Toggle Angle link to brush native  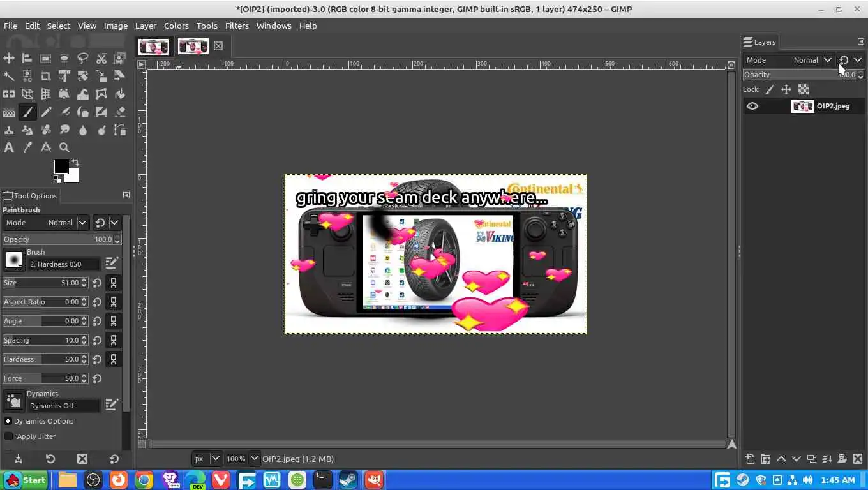point(114,321)
